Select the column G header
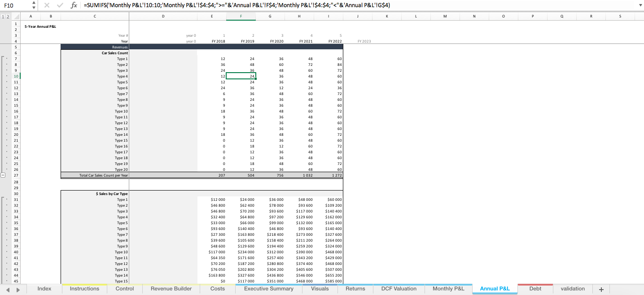This screenshot has width=644, height=295. point(270,17)
